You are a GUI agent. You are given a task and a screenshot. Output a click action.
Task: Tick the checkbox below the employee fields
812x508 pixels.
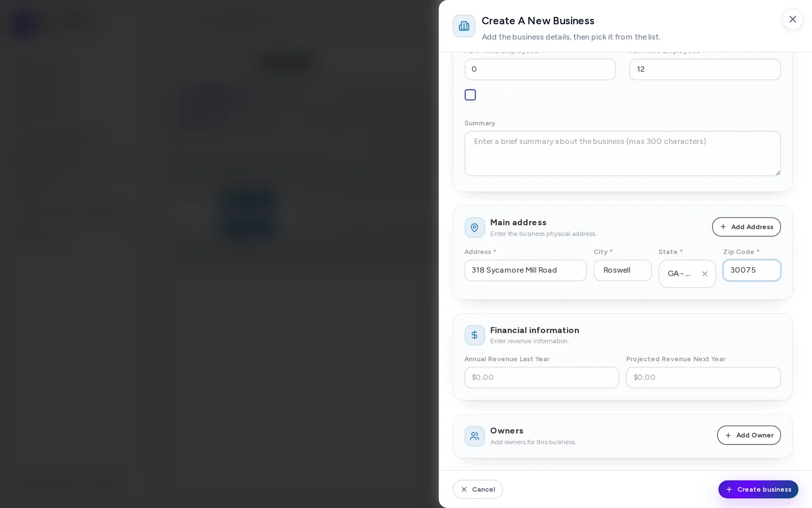click(x=470, y=95)
